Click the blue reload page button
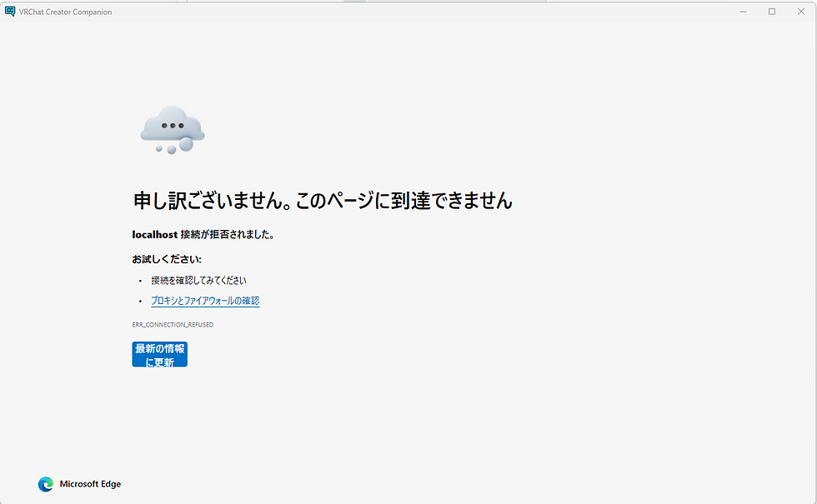 159,354
